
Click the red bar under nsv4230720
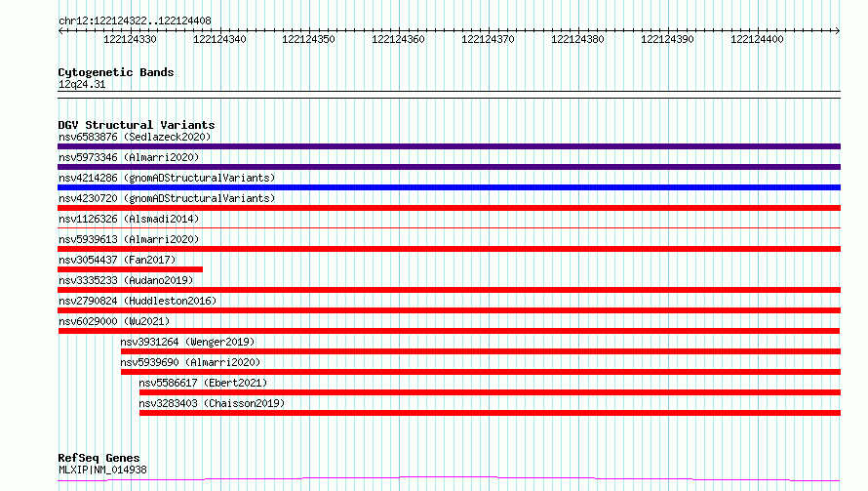(x=449, y=208)
